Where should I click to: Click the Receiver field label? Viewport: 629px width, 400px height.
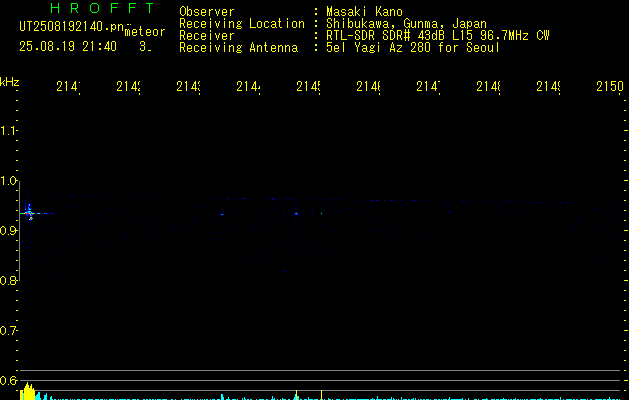[x=207, y=36]
